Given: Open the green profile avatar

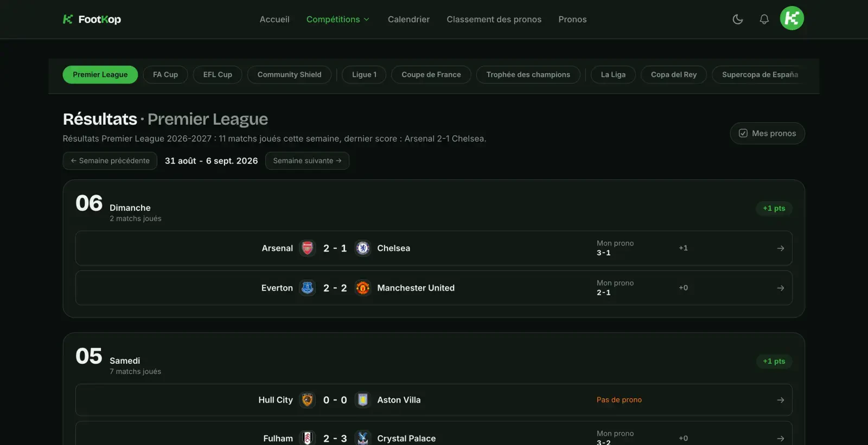Looking at the screenshot, I should 792,18.
